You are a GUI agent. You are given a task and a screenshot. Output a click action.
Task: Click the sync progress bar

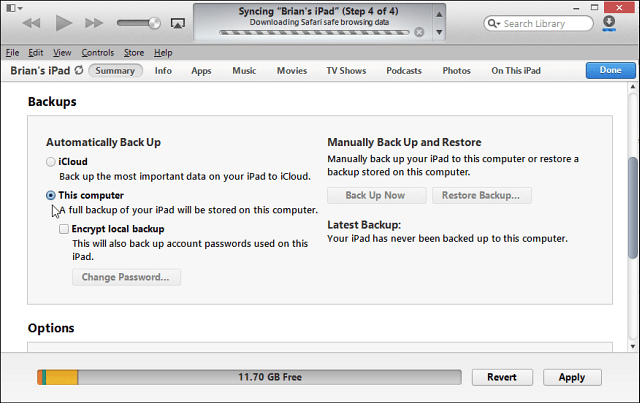314,32
